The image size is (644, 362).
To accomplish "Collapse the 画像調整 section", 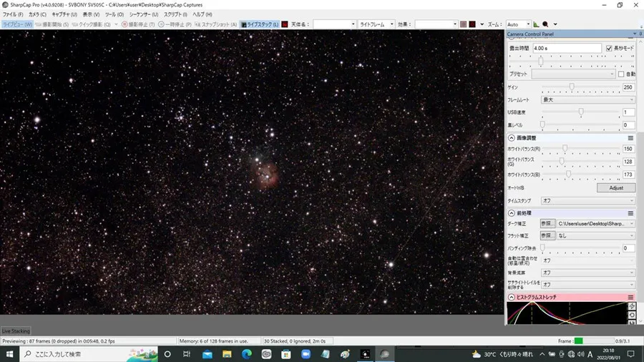I will click(512, 138).
